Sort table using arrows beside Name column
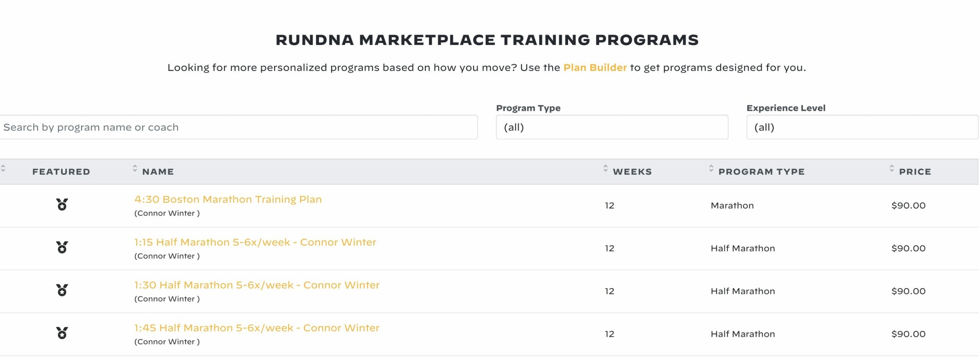 pos(135,168)
